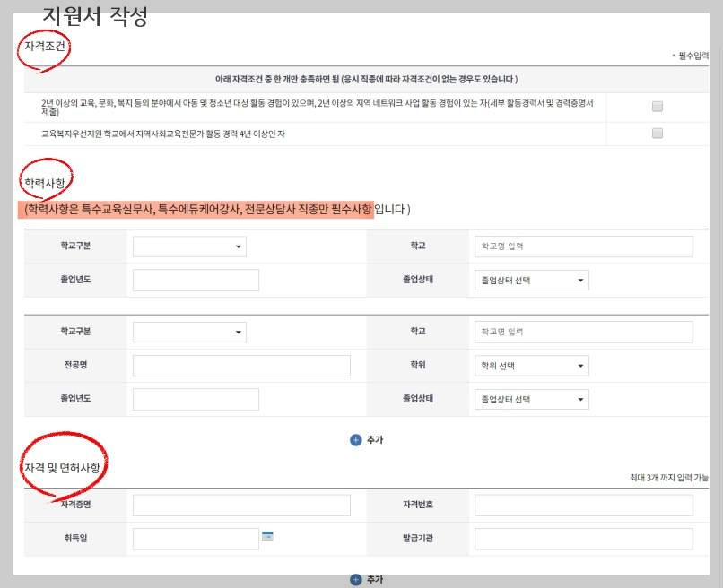Click the 자격번호 input field

[x=584, y=505]
